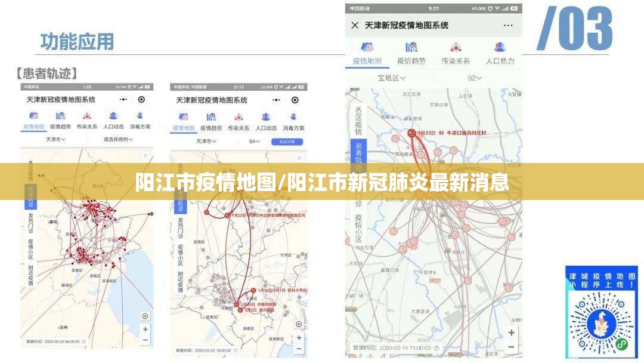Screen dimensions: 644x363
Task: Select 附近疫情 side tab on left phone
Action: coord(30,276)
